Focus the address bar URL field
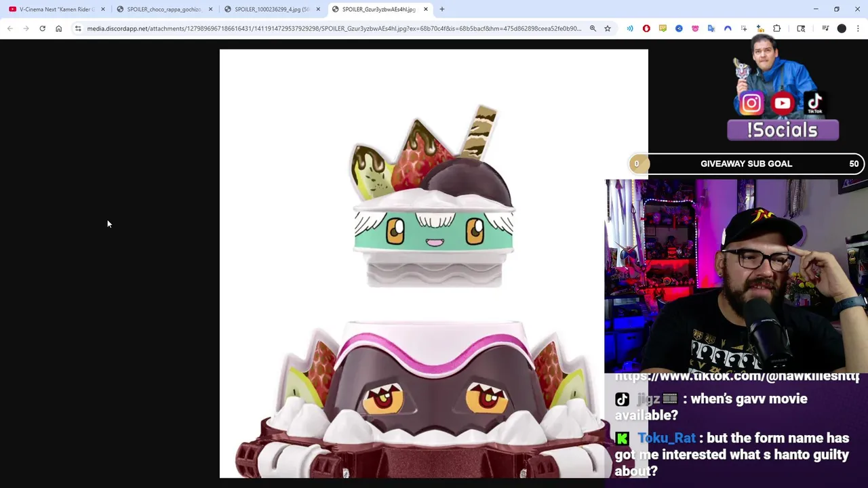868x488 pixels. pos(334,28)
